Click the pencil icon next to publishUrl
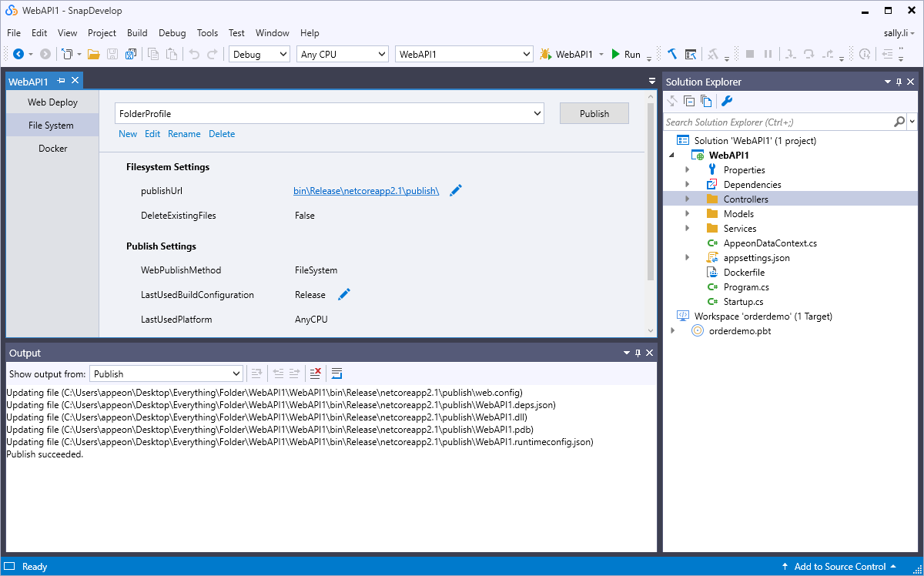Viewport: 924px width, 576px height. click(456, 190)
